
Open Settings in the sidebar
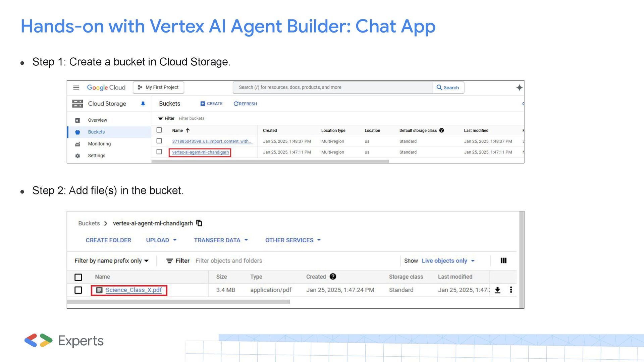coord(97,156)
